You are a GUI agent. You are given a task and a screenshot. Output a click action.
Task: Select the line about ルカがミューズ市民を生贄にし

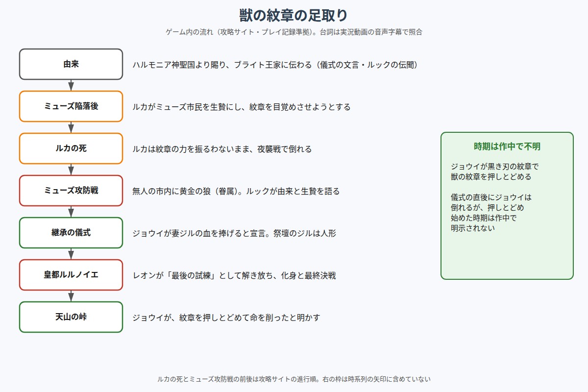click(x=242, y=107)
